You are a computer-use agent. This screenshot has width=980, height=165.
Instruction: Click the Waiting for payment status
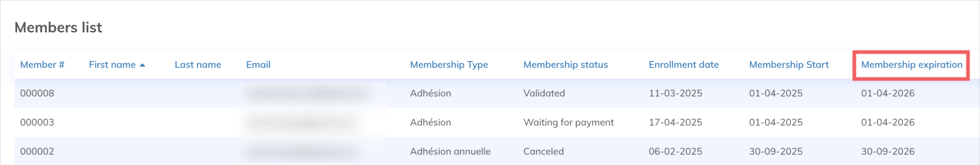pyautogui.click(x=568, y=122)
